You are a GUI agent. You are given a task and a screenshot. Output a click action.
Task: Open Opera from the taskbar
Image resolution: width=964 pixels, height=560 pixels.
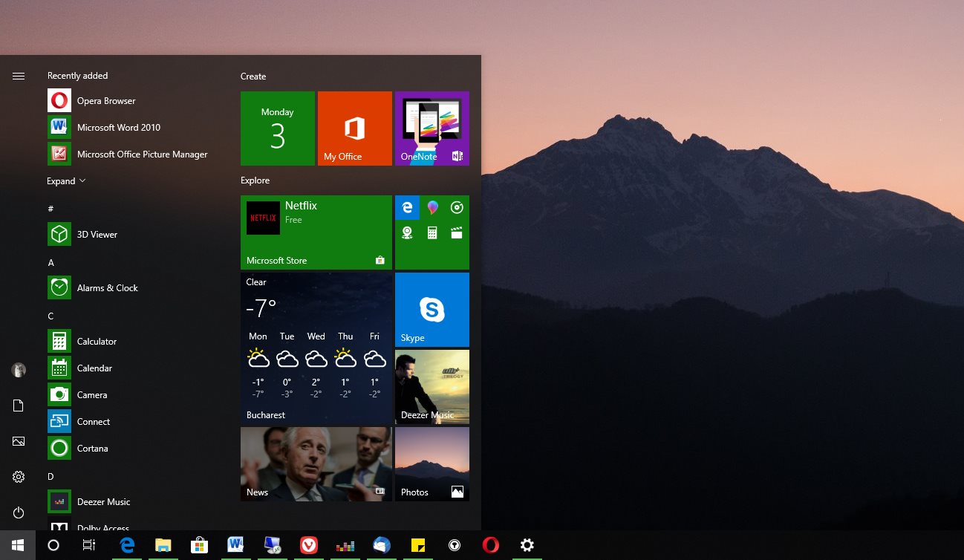pos(490,545)
